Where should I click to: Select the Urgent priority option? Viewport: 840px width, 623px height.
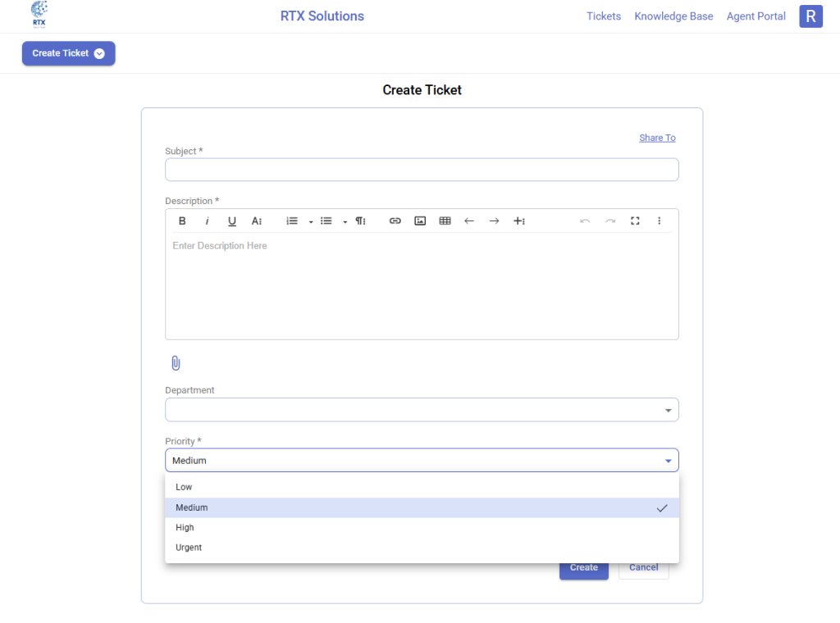pyautogui.click(x=422, y=548)
